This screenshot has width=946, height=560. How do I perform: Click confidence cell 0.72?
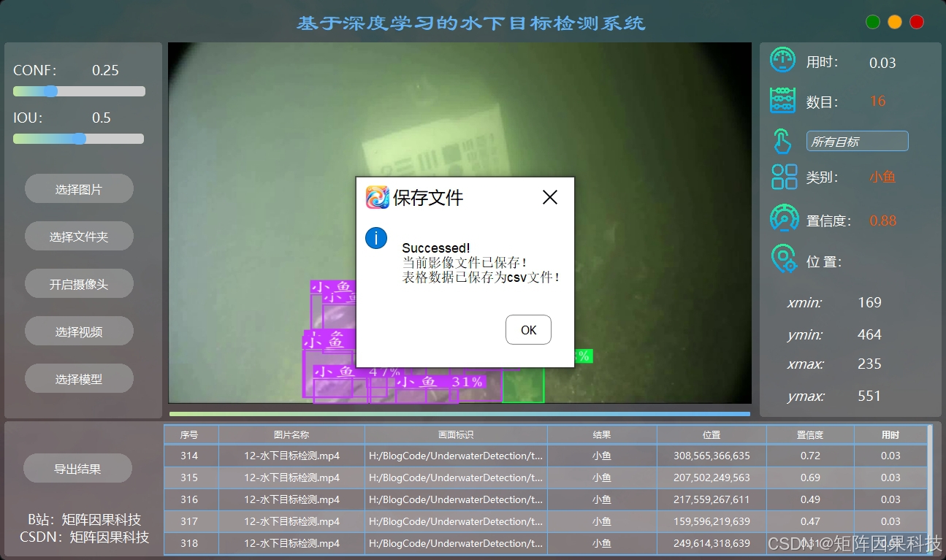pos(810,456)
